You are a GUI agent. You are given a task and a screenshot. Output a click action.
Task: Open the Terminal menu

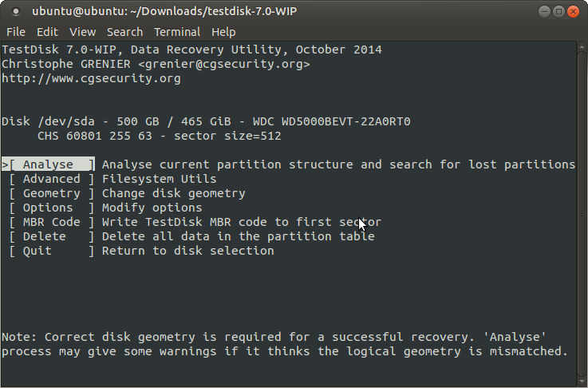point(177,32)
